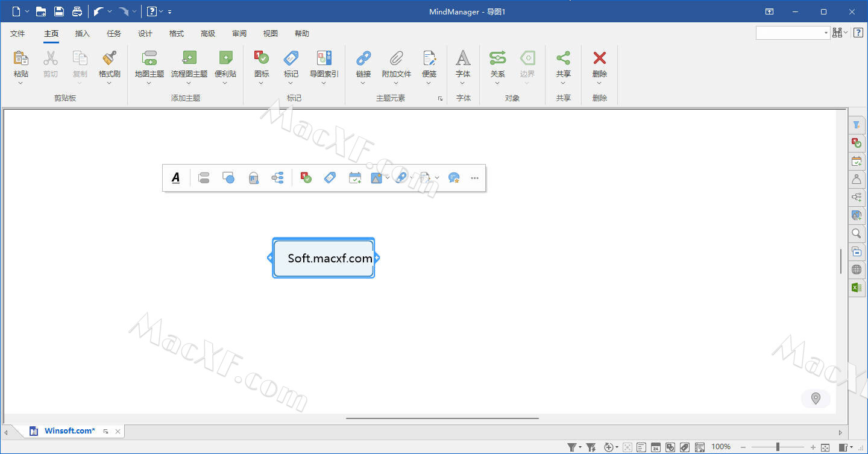Open the 导图索引 map index
The height and width of the screenshot is (454, 868).
click(x=324, y=65)
